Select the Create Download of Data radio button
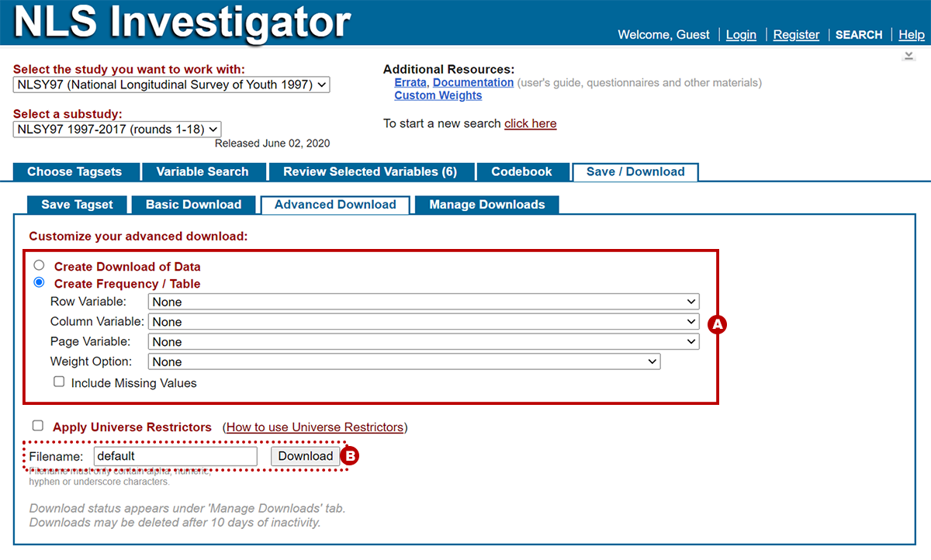931x560 pixels. [x=39, y=265]
